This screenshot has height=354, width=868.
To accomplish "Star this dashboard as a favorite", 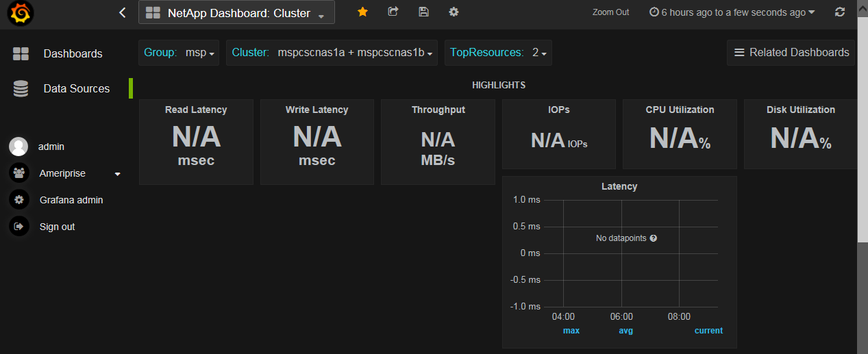I will pos(362,12).
